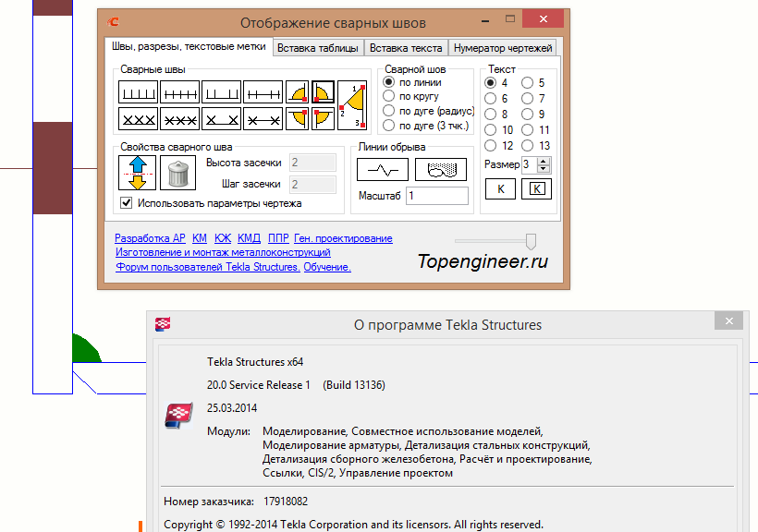The image size is (758, 532).
Task: Click '20.0 Service Release 1' version text
Action: [x=258, y=385]
